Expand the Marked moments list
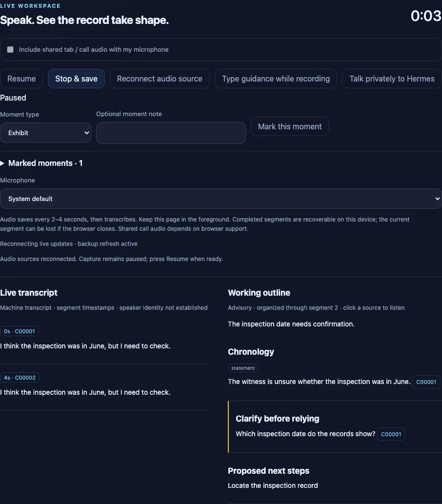Viewport: 442px width, 504px height. (41, 163)
